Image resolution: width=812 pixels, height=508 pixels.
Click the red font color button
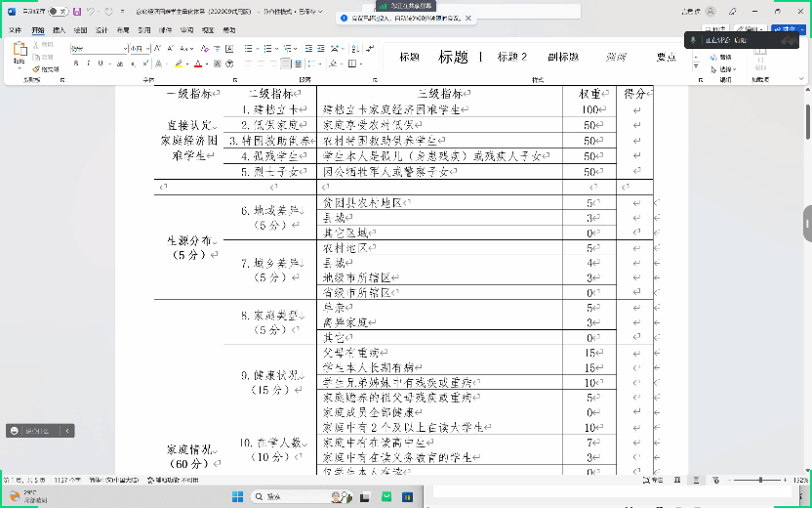(x=197, y=63)
